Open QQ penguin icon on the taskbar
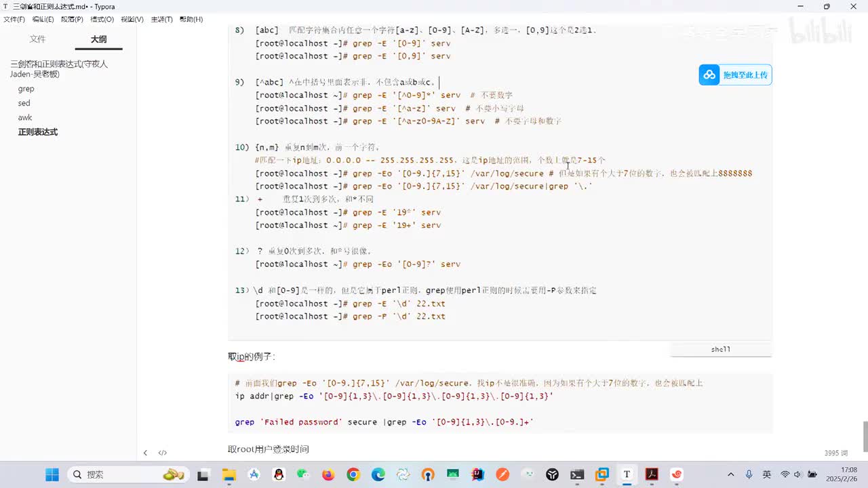Viewport: 868px width, 488px height. [x=279, y=474]
